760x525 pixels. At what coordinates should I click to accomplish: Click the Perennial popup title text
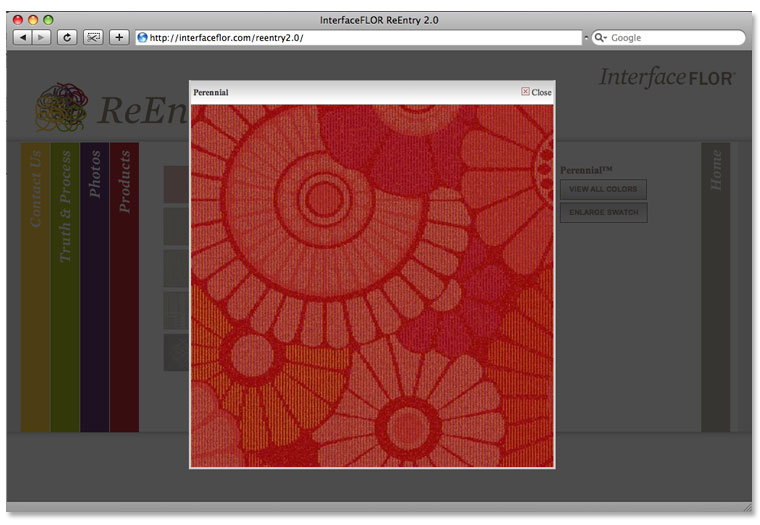[x=210, y=92]
